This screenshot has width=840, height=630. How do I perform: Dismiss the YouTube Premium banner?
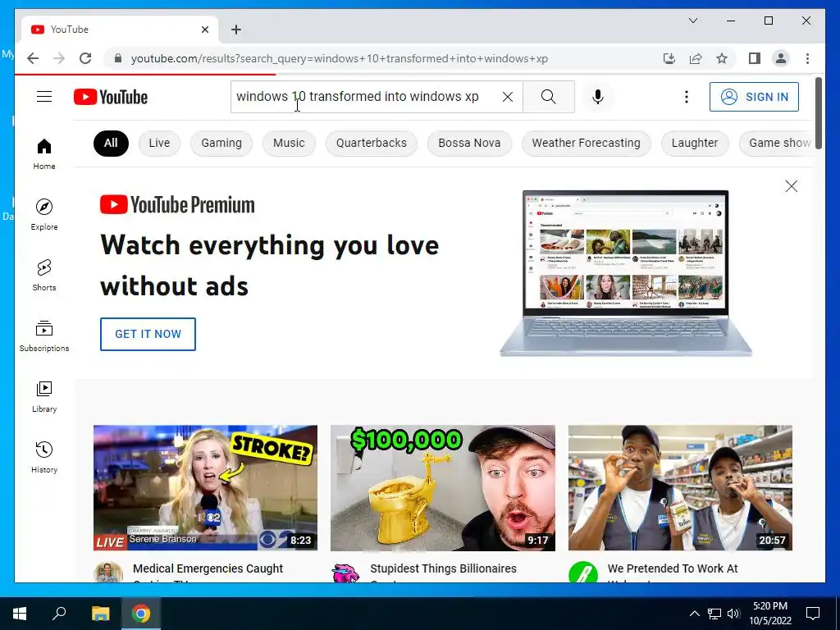792,186
